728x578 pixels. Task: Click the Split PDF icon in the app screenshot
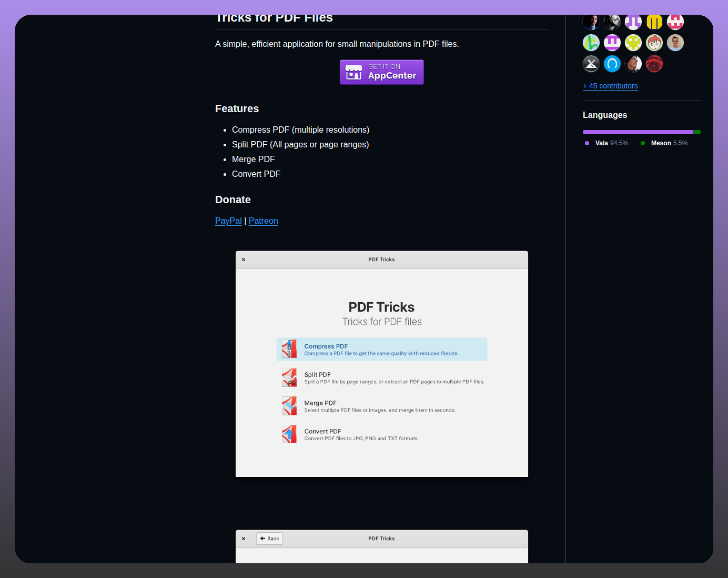pos(289,377)
